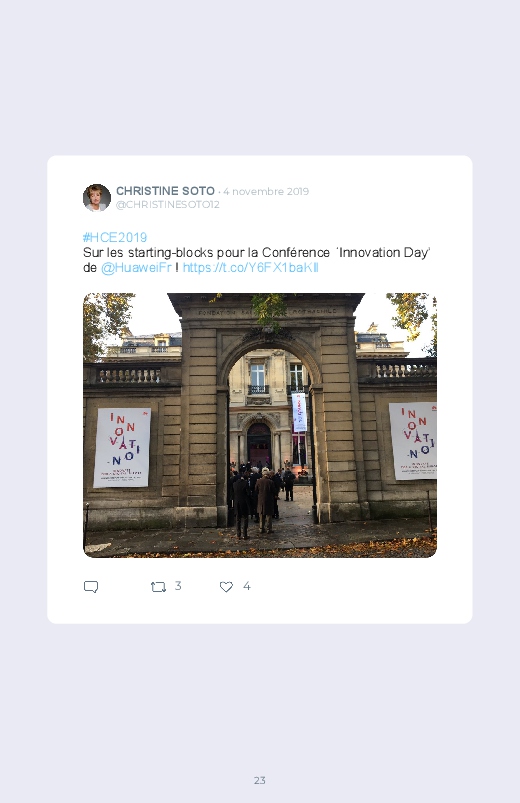Follow the t.co/Y6FX1baKll link
Viewport: 520px width, 803px height.
pyautogui.click(x=251, y=268)
